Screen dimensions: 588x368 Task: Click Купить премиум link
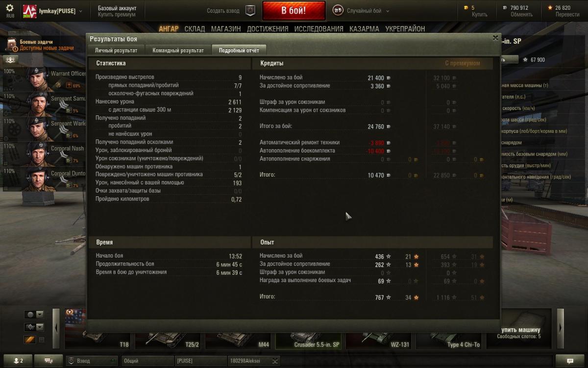point(117,15)
